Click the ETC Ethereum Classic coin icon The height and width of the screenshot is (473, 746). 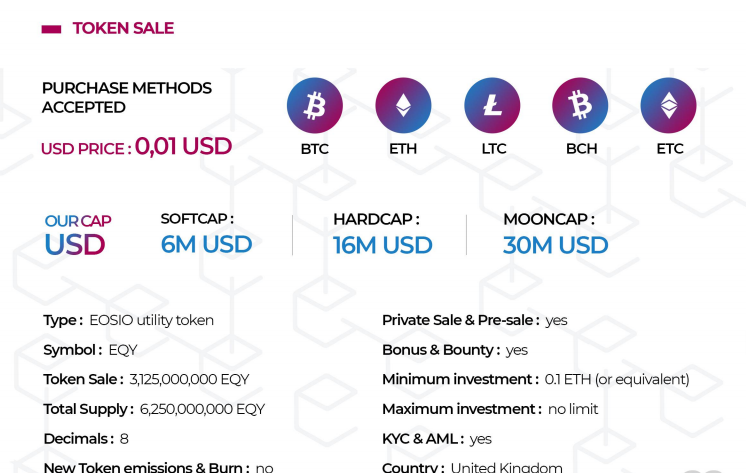[x=668, y=105]
